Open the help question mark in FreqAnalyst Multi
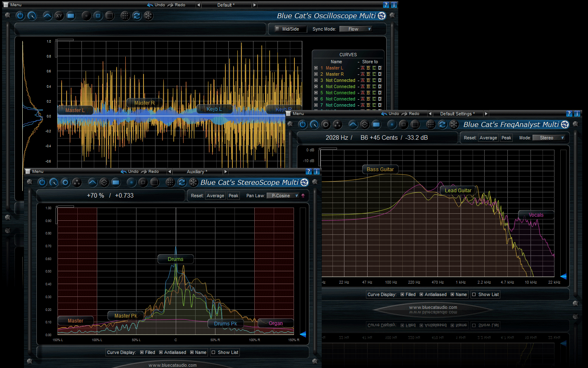Viewport: 588px width, 368px height. [569, 114]
